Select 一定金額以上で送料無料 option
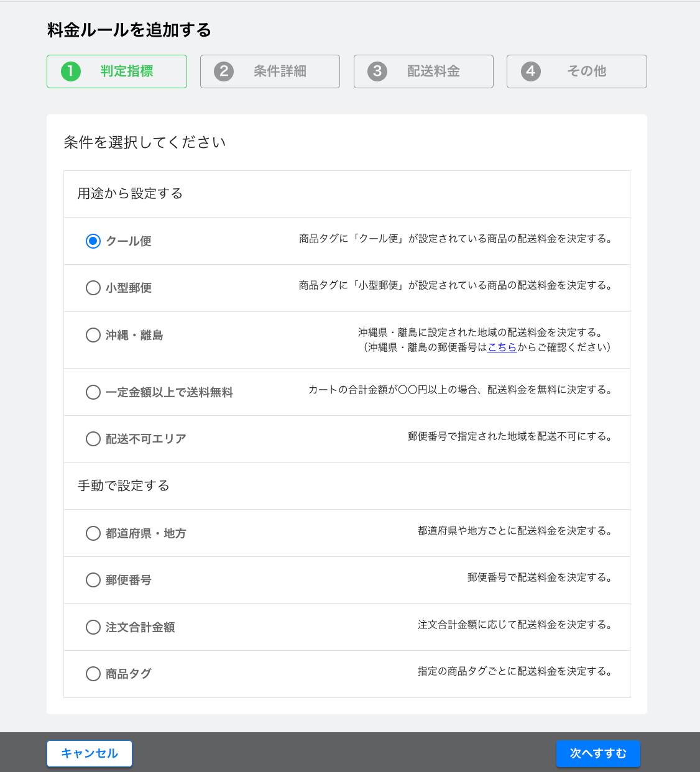Screen dimensions: 700x772 tap(93, 392)
